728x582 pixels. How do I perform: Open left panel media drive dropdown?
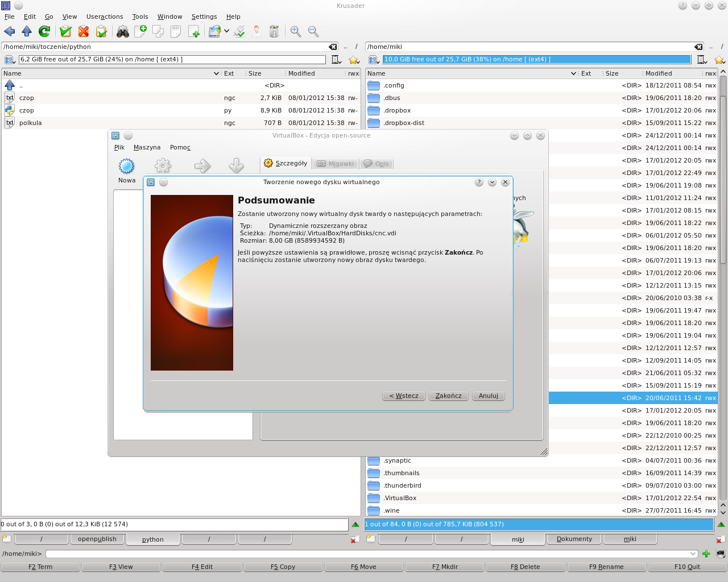tap(10, 60)
